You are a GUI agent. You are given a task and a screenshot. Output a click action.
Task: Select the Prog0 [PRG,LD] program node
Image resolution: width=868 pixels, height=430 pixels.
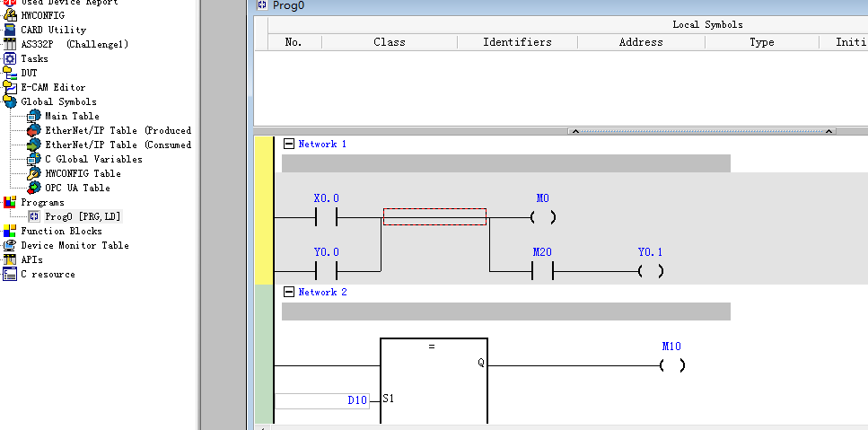click(82, 216)
